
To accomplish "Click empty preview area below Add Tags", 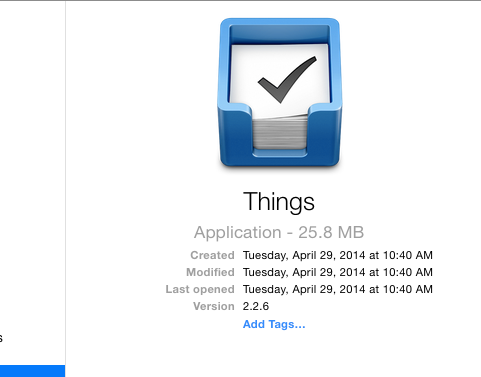I will [273, 353].
